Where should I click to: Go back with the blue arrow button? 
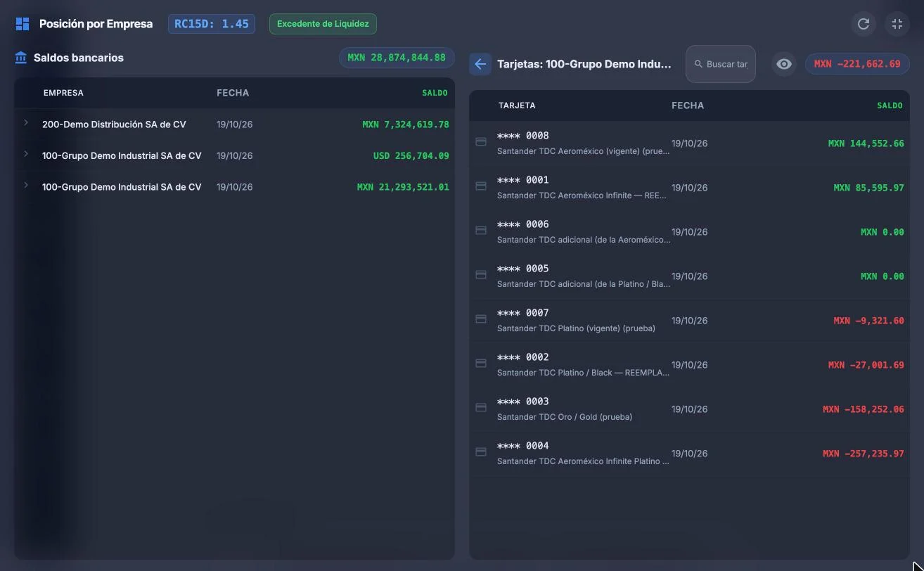[480, 64]
